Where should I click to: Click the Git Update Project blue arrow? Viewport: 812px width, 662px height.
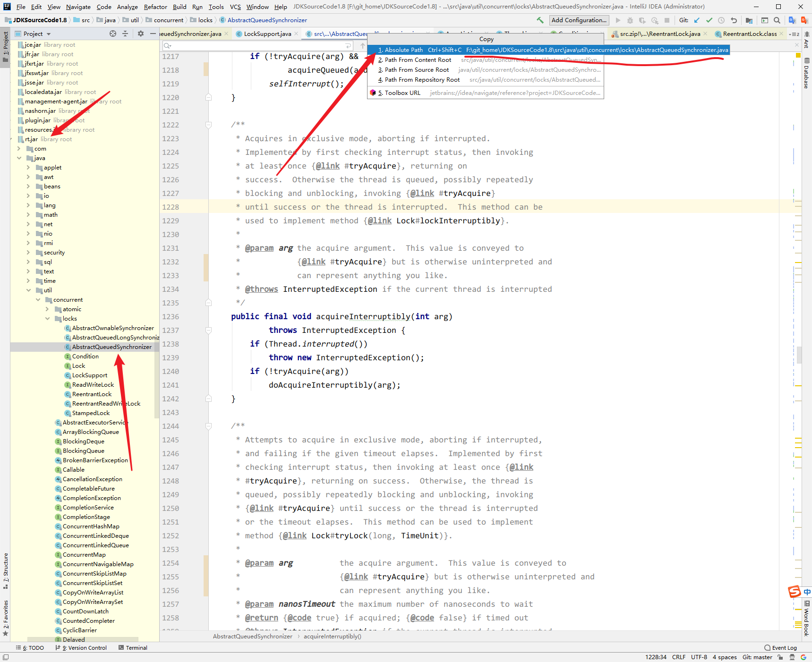coord(697,20)
